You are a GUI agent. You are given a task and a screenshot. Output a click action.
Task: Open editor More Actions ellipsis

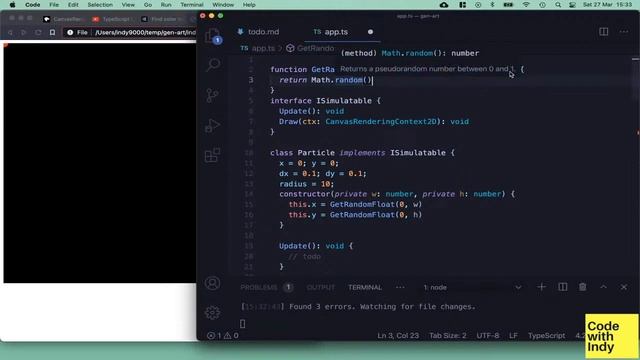coord(624,32)
